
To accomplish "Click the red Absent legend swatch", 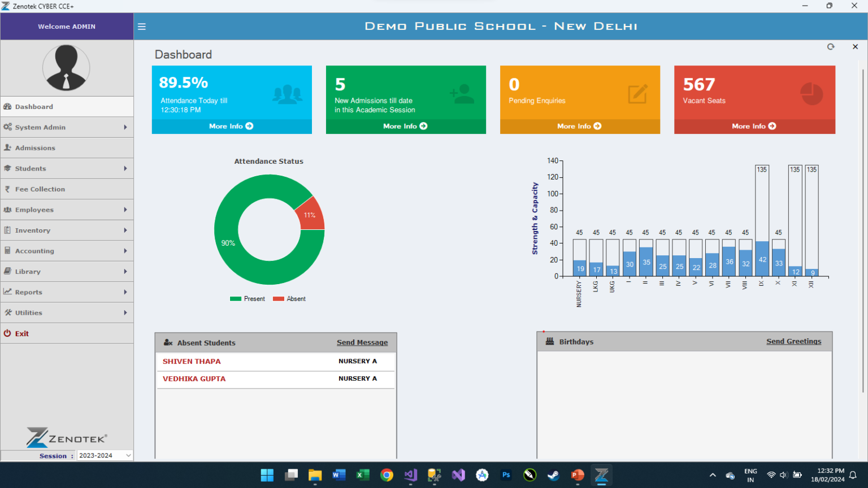I will click(279, 299).
